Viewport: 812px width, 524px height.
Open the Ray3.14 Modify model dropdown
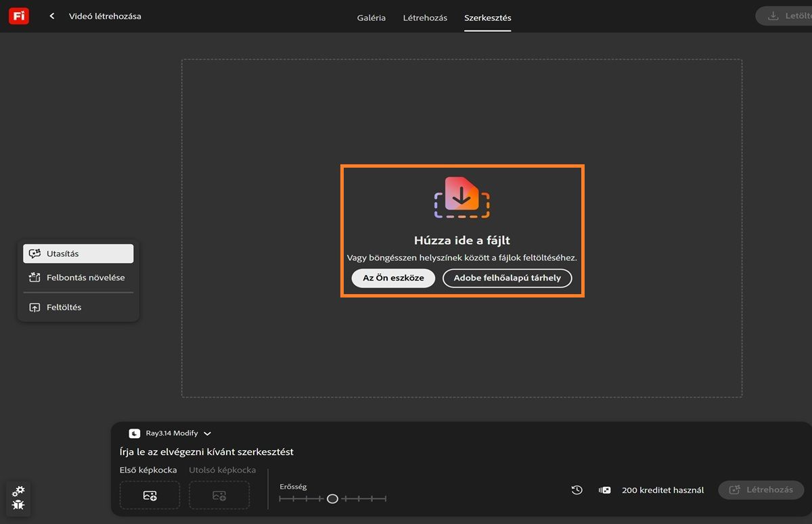171,433
